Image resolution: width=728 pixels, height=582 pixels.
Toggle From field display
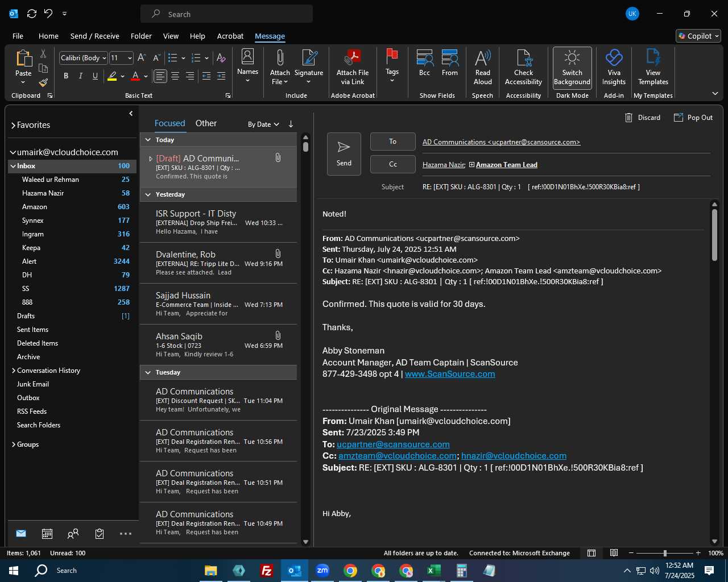tap(450, 63)
